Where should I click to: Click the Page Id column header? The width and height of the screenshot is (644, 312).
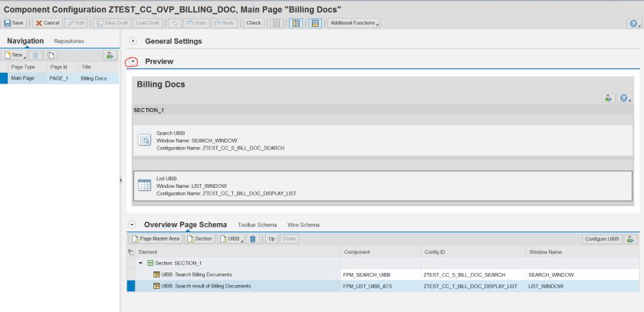pos(61,67)
